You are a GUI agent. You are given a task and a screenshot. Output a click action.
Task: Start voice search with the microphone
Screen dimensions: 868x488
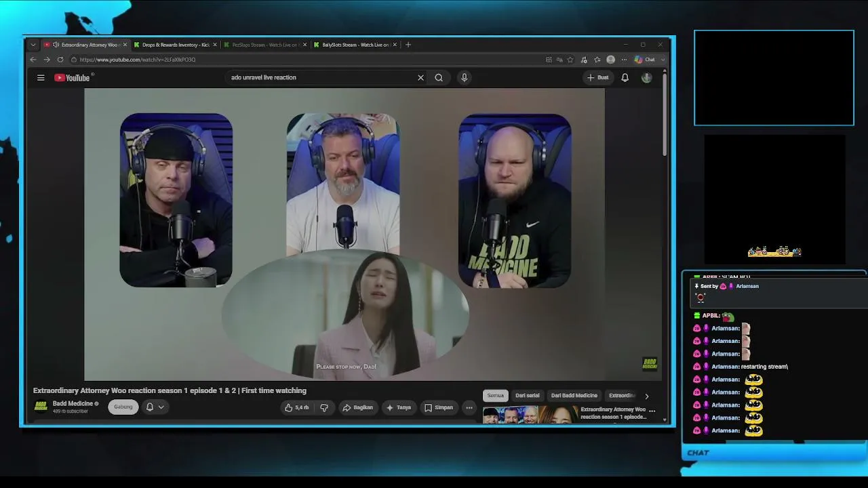click(x=465, y=77)
